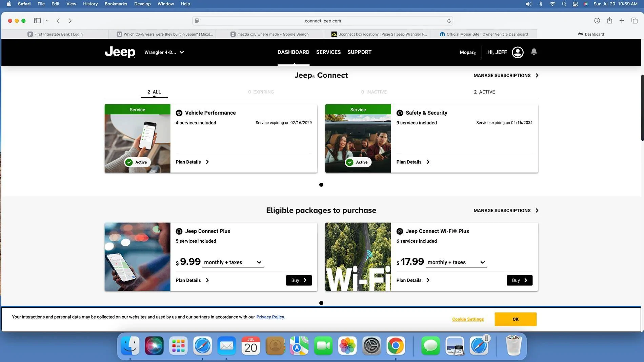The height and width of the screenshot is (362, 644).
Task: Reload the page via refresh icon
Action: tap(449, 21)
